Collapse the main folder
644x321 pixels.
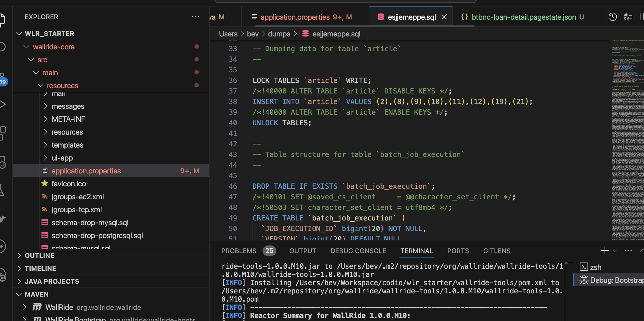click(36, 72)
